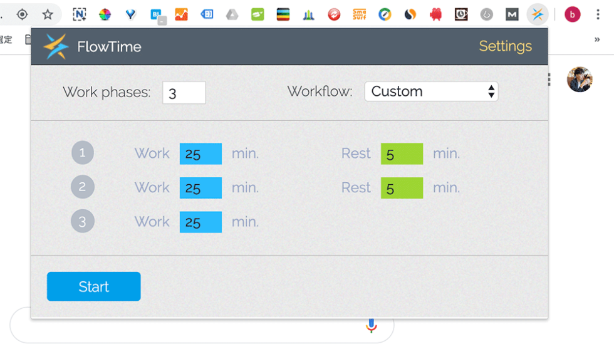
Task: Click the dark M square extension icon
Action: coord(512,14)
